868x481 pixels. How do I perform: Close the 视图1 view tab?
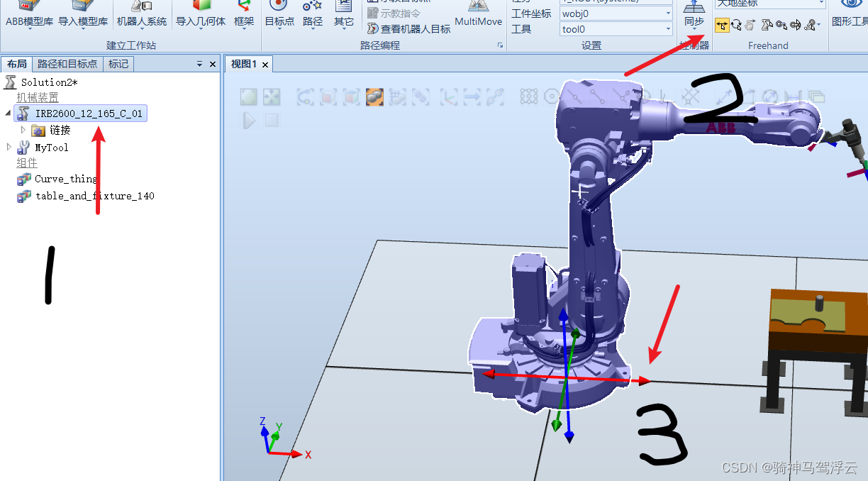tap(265, 65)
